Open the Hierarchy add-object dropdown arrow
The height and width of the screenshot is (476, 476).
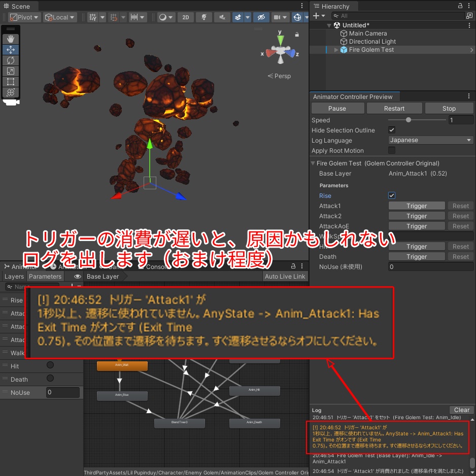(323, 16)
